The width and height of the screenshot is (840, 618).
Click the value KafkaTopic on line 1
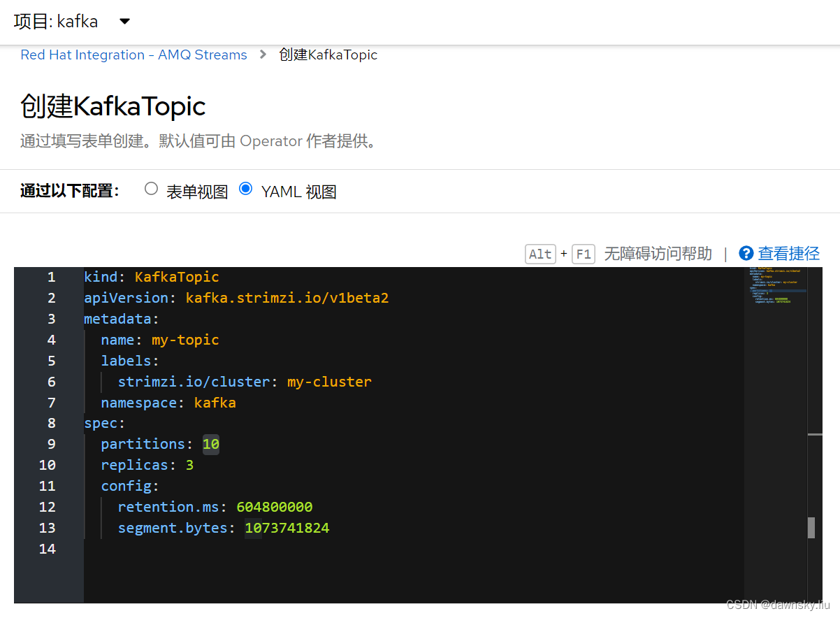coord(177,277)
